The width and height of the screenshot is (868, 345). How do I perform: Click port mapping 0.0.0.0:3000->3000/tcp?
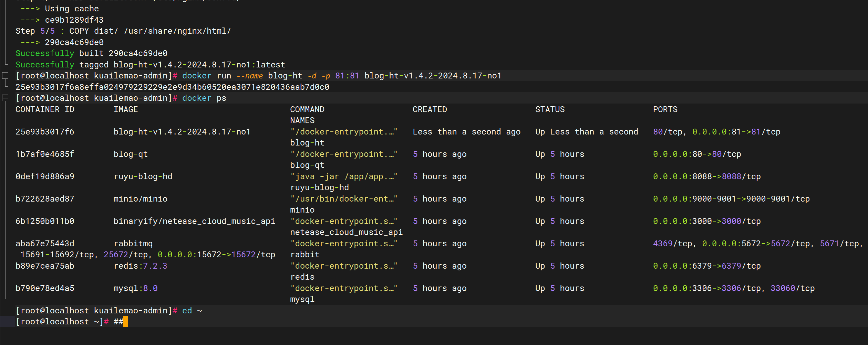pyautogui.click(x=707, y=221)
